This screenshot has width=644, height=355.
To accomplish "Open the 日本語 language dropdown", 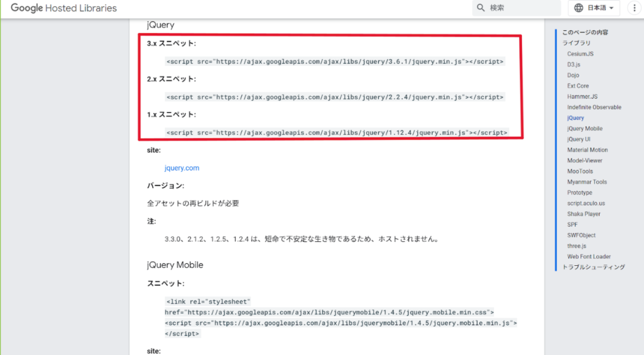I will (594, 8).
